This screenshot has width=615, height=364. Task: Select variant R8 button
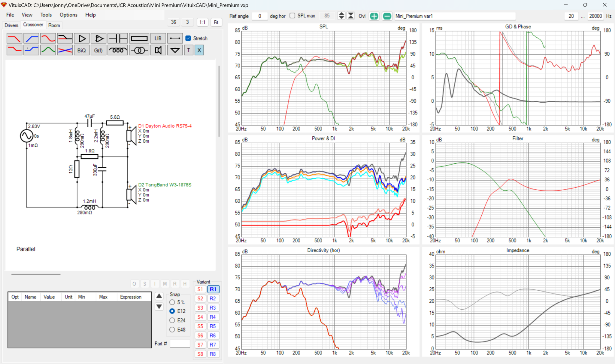pyautogui.click(x=213, y=354)
